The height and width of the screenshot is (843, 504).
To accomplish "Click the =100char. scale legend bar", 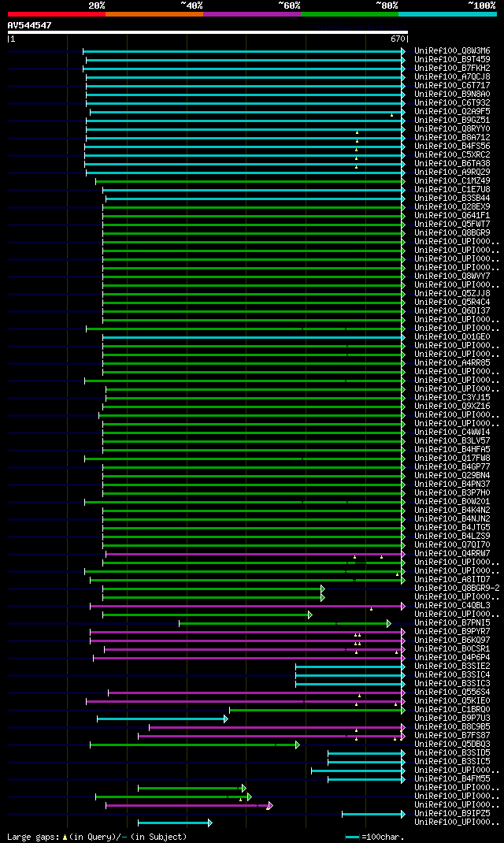I will tap(375, 837).
